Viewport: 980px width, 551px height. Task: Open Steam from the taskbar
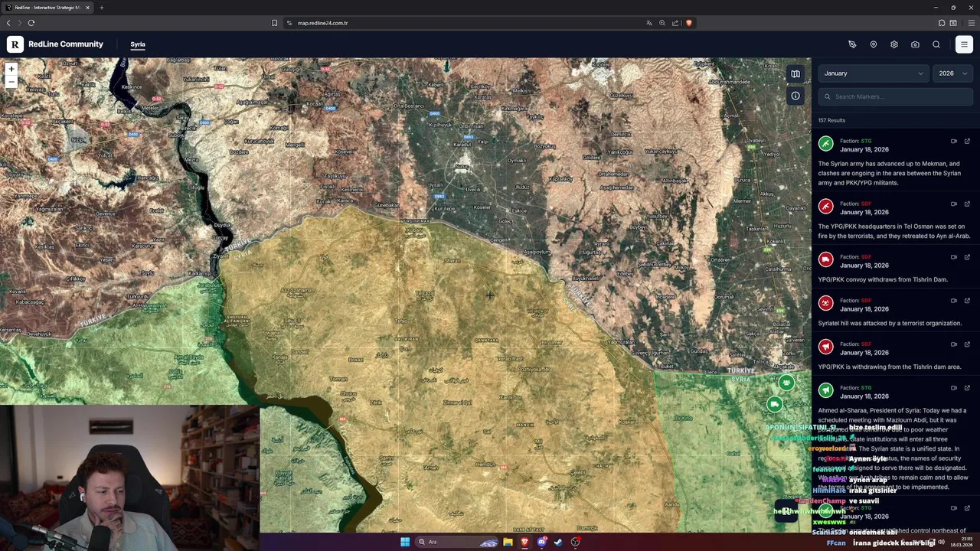(x=558, y=542)
